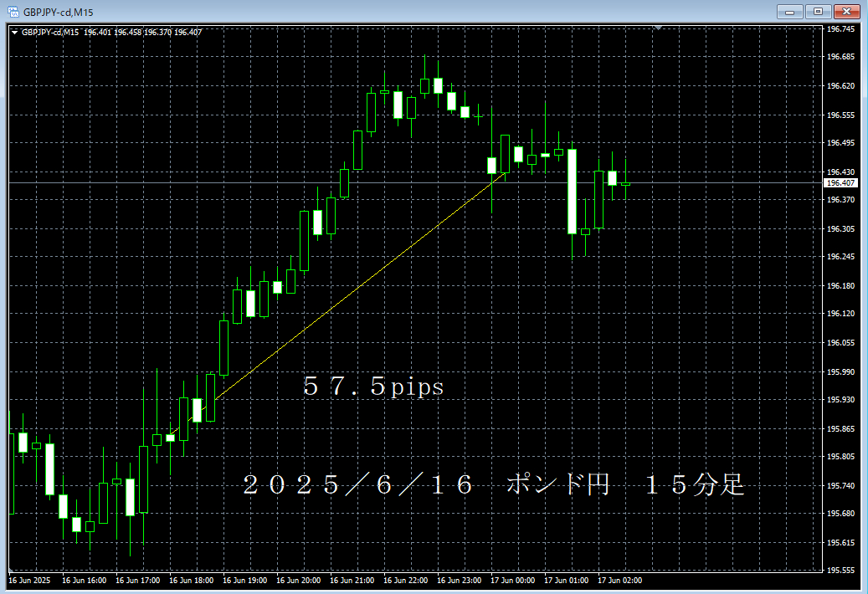Click the tall white candle after 17 Jun 01:00

(x=572, y=192)
